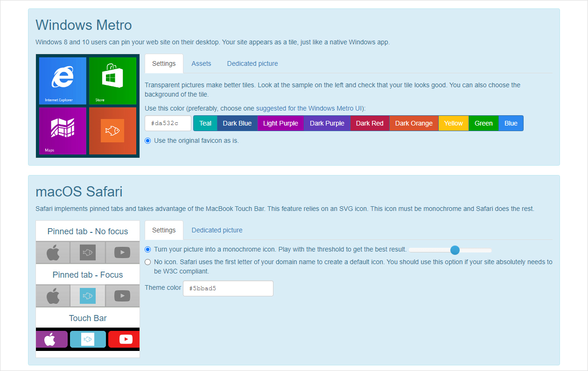
Task: Choose the Dark Blue tile color
Action: tap(237, 123)
